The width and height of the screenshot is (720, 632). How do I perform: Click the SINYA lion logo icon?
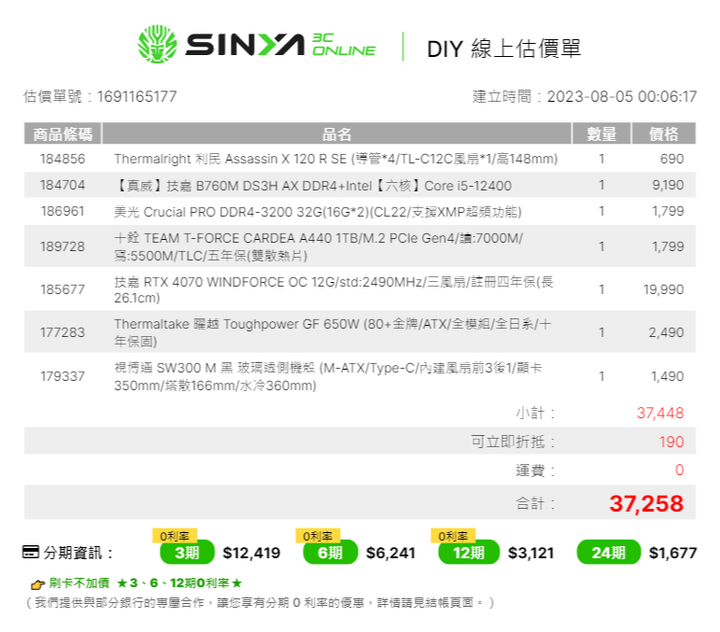[x=158, y=44]
